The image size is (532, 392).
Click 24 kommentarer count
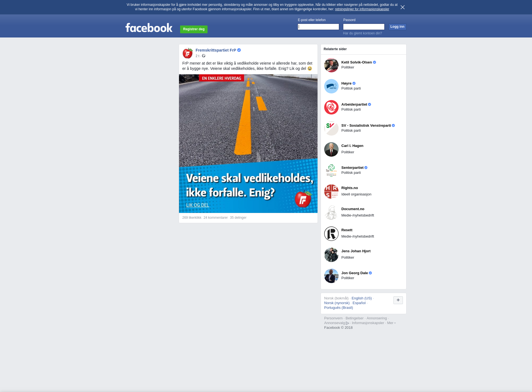[x=216, y=218]
